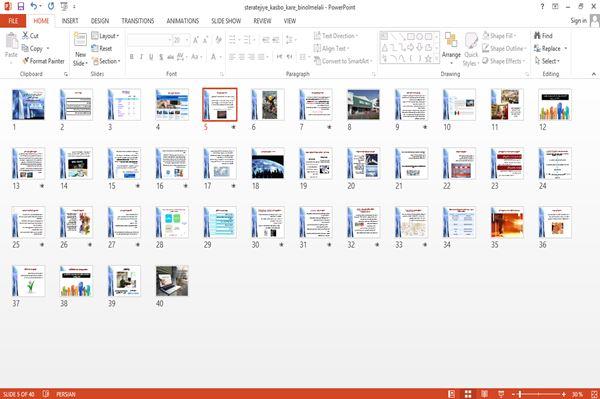Image resolution: width=600 pixels, height=399 pixels.
Task: Click Convert to SmartArt button
Action: [343, 61]
